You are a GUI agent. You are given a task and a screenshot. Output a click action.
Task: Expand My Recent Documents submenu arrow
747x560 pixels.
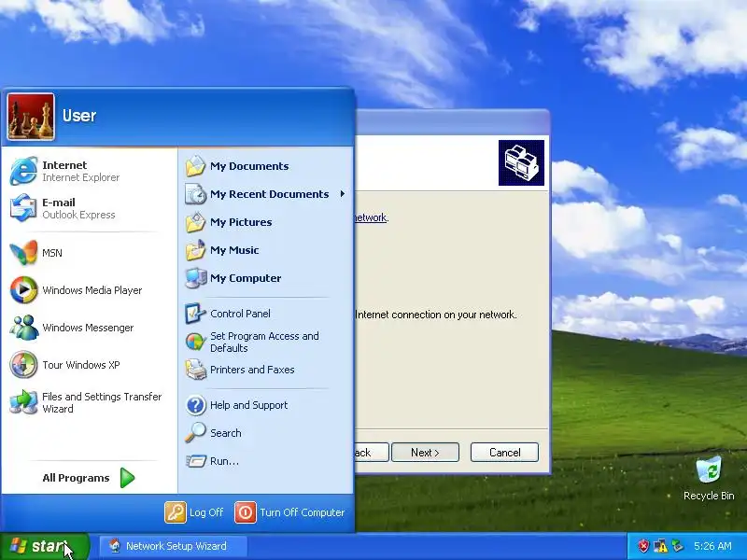coord(343,194)
